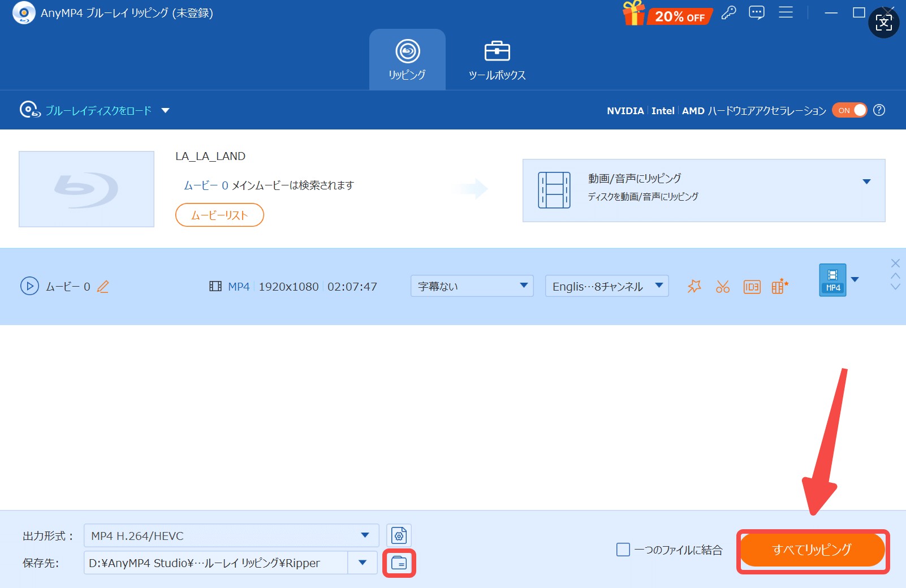Toggle hardware acceleration ON switch
The height and width of the screenshot is (588, 906).
(849, 110)
